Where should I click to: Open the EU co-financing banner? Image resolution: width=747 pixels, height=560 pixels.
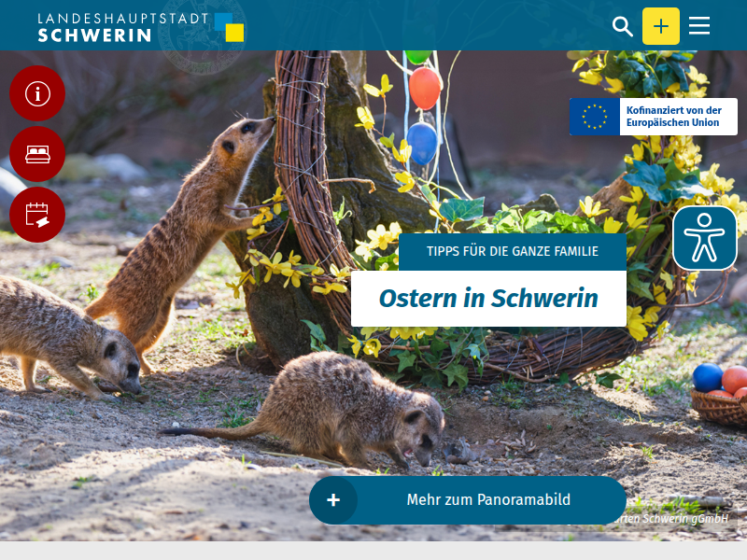(x=653, y=117)
